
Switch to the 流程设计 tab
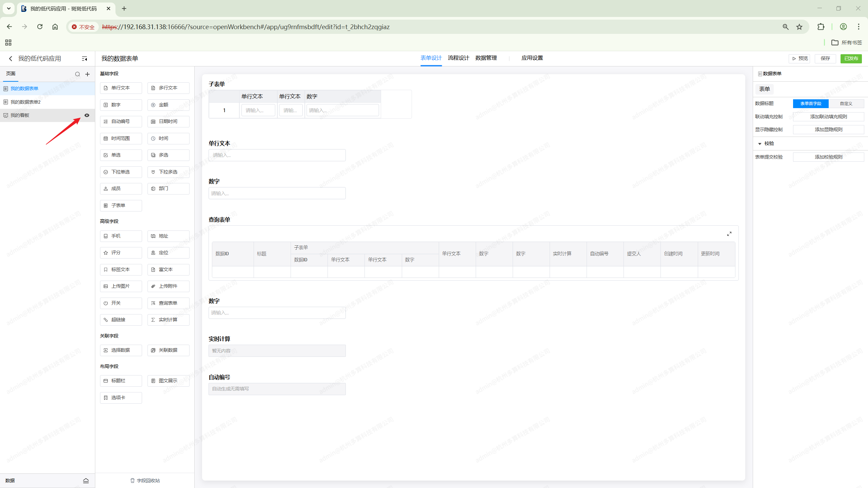[458, 58]
